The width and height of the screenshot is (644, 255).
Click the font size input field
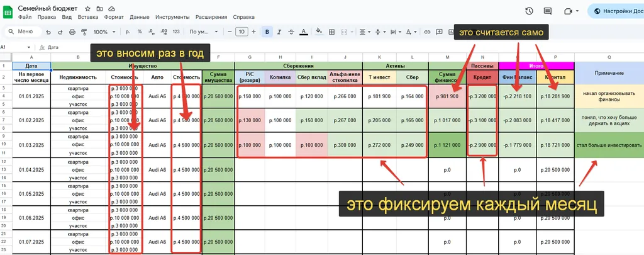point(241,32)
